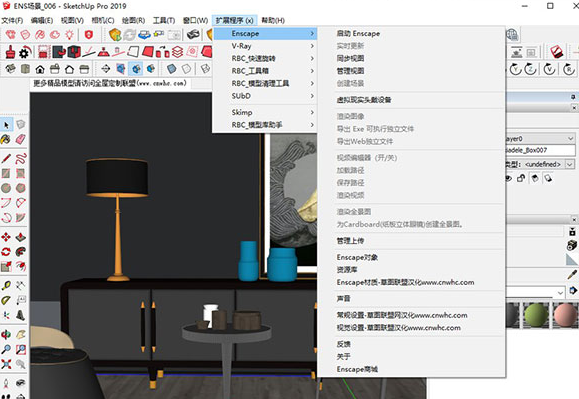Toggle the entity hidden eye icon
This screenshot has height=399, width=579.
[x=509, y=179]
